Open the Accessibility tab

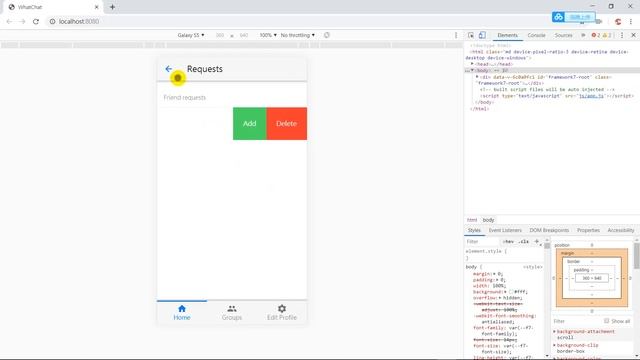[620, 230]
